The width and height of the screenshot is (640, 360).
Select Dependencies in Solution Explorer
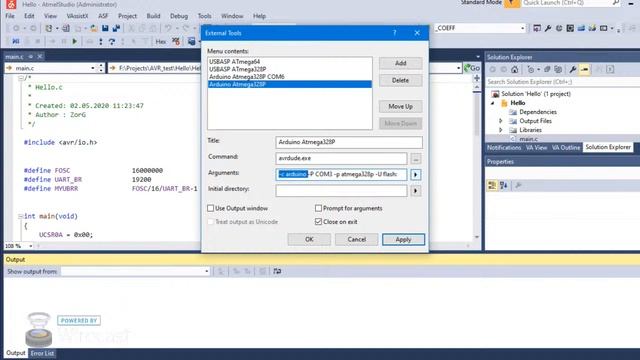click(538, 112)
